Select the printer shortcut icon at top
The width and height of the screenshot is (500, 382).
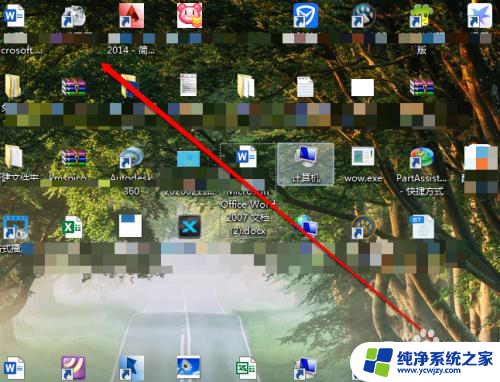point(73,16)
